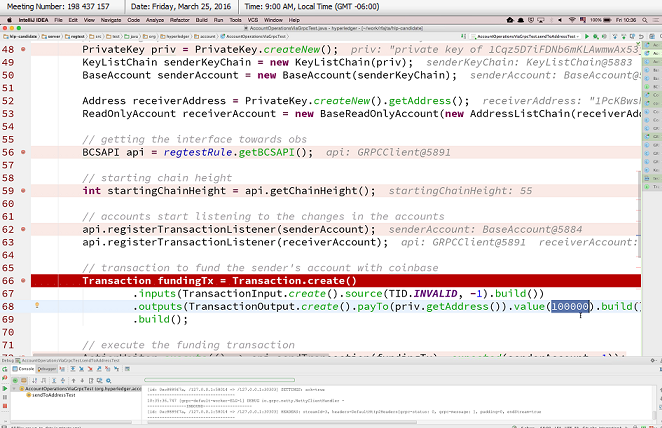Click the hyperledger breadcrumb folder
Image resolution: width=662 pixels, height=428 pixels.
click(176, 37)
